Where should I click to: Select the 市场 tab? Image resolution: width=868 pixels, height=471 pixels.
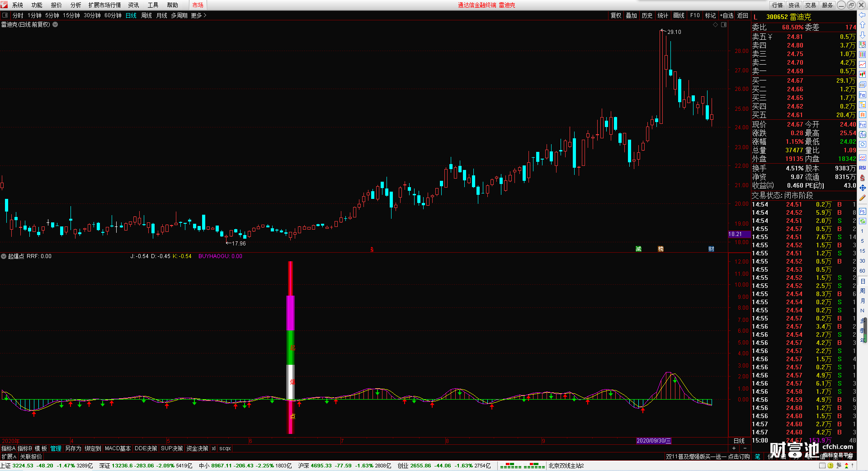(x=198, y=5)
